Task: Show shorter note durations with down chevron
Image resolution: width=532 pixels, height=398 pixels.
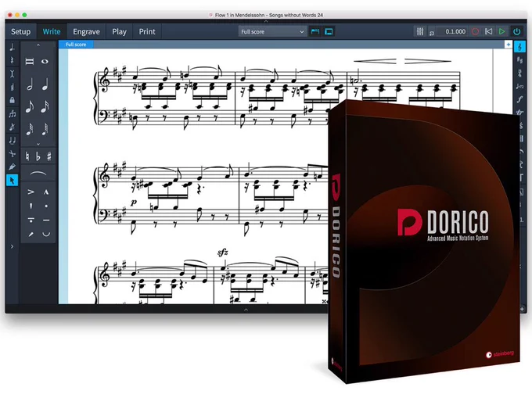Action: coord(38,144)
